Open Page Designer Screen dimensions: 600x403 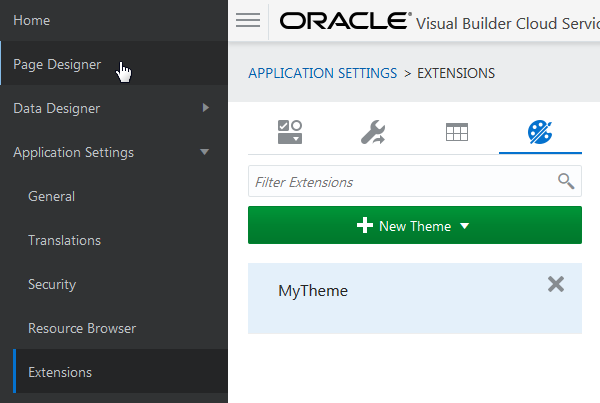click(114, 63)
